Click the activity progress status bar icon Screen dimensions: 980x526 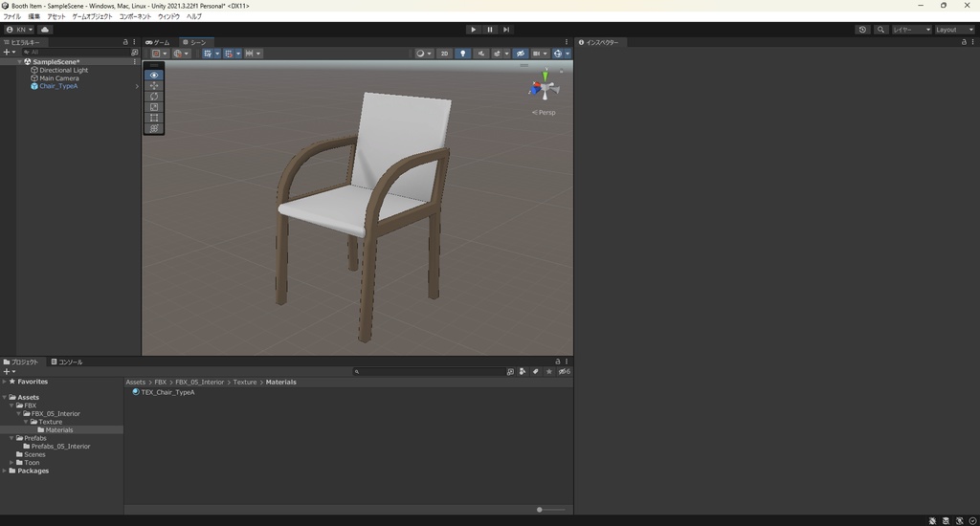972,520
